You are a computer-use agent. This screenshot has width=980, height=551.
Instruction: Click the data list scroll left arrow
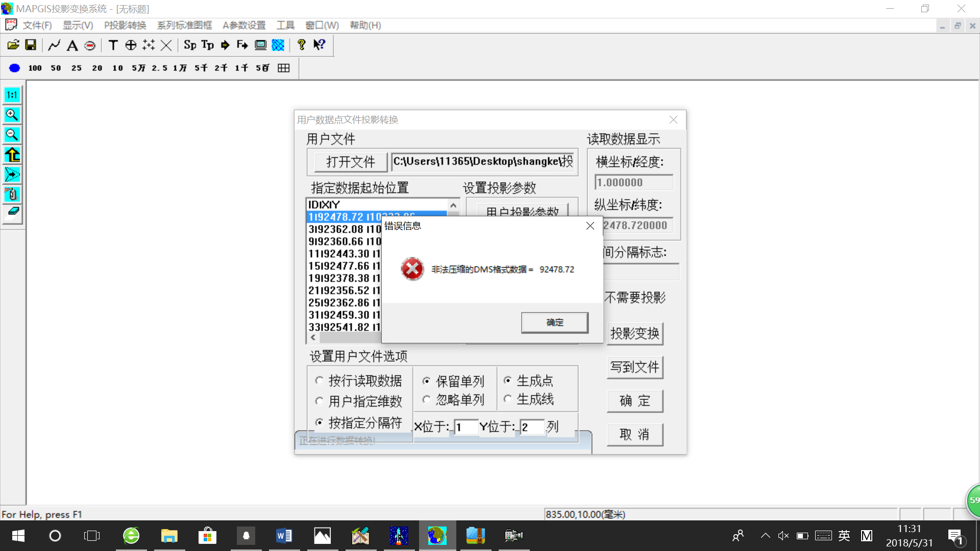[313, 337]
